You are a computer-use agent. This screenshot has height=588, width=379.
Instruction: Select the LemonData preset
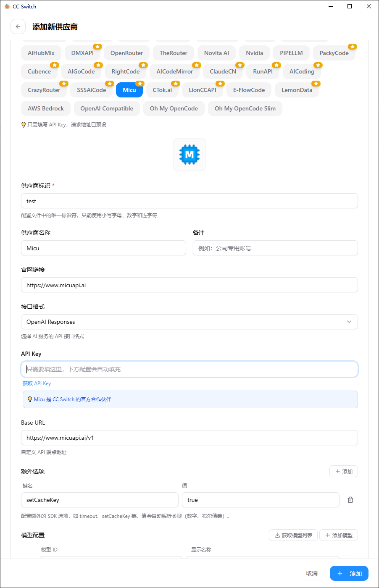[x=297, y=90]
